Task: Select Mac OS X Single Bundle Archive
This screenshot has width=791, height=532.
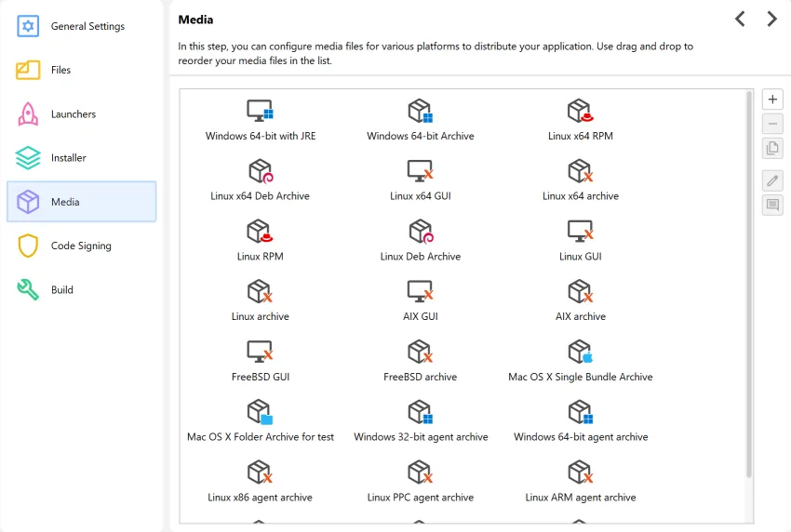Action: coord(580,362)
